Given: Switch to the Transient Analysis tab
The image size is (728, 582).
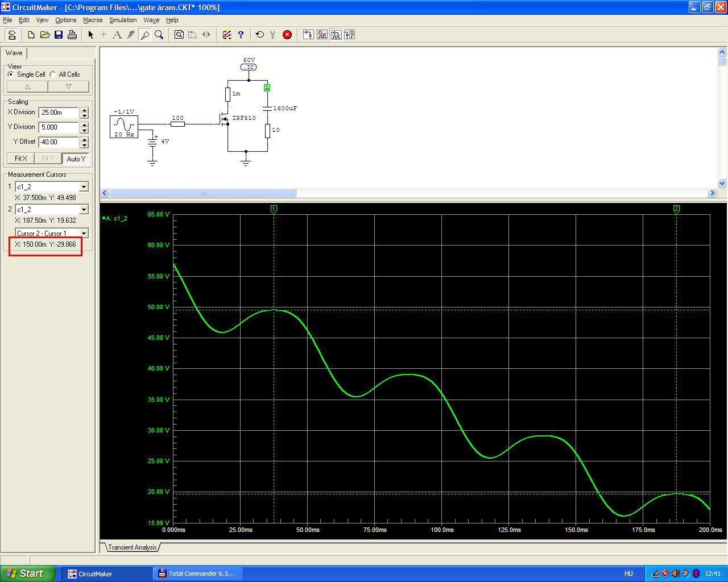Looking at the screenshot, I should [x=132, y=547].
